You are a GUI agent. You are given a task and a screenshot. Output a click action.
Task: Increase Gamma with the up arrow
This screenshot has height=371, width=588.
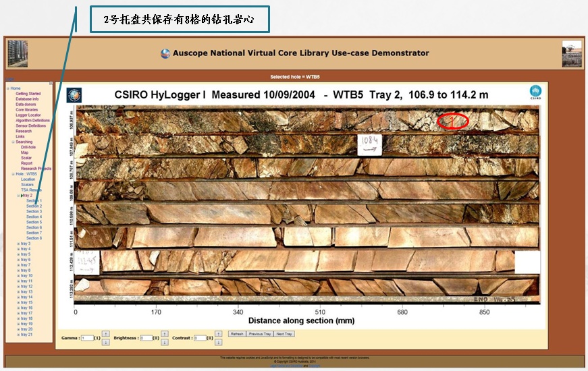click(106, 334)
